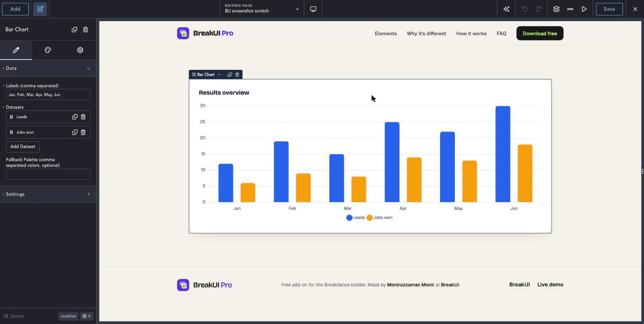Image resolution: width=644 pixels, height=324 pixels.
Task: Toggle the edit mode pencil icon in top bar
Action: pos(40,9)
